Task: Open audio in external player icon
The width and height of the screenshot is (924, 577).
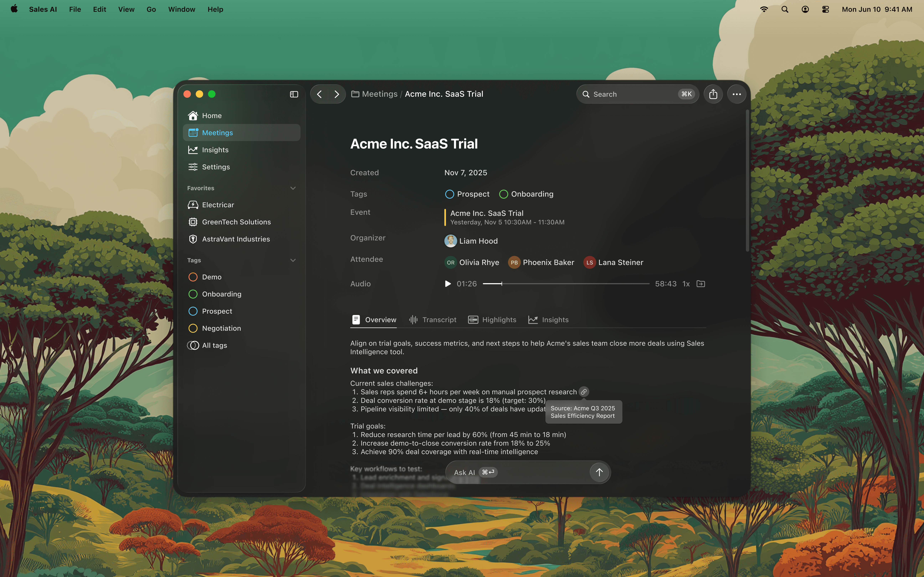Action: point(701,284)
